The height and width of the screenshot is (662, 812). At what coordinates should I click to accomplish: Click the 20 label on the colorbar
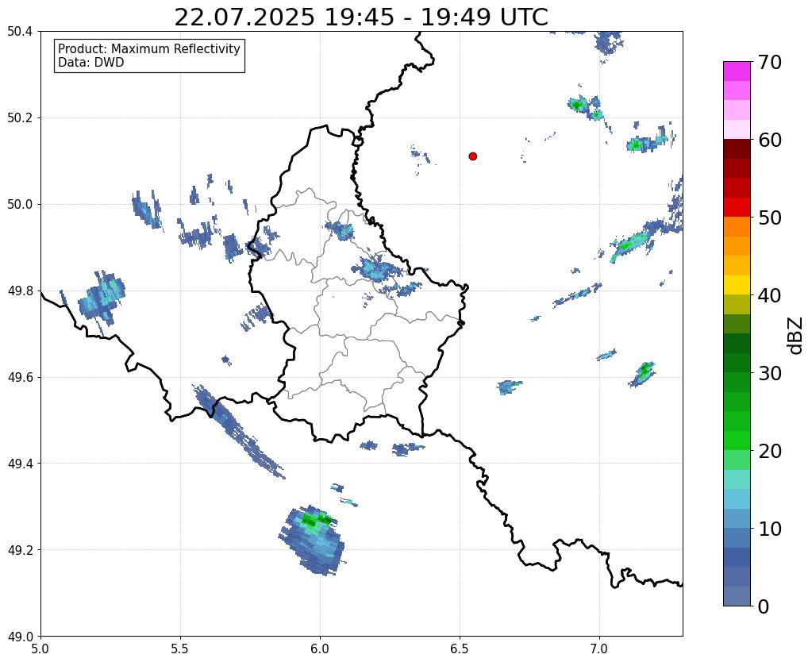point(770,451)
